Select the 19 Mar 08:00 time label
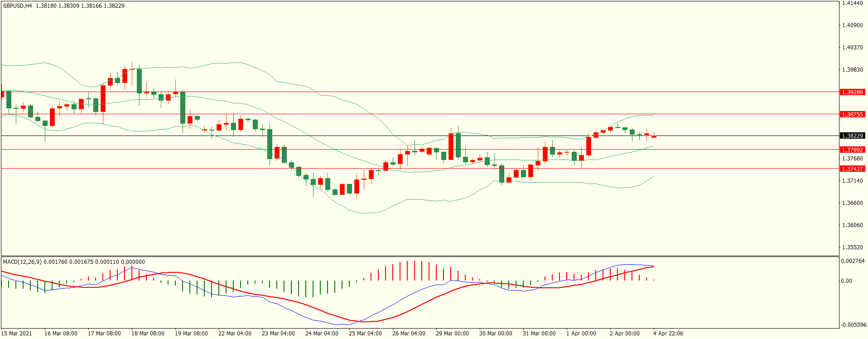 (x=191, y=334)
